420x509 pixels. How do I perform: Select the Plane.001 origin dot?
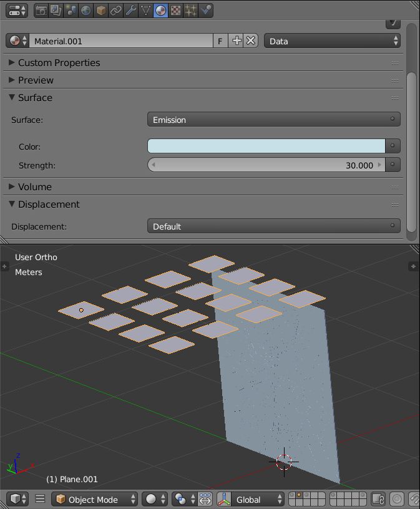click(81, 311)
